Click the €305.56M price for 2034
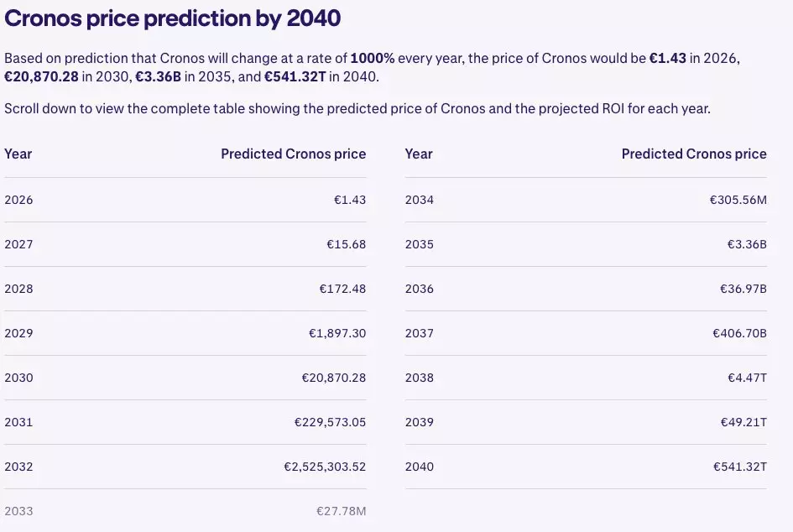Image resolution: width=793 pixels, height=532 pixels. 738,200
